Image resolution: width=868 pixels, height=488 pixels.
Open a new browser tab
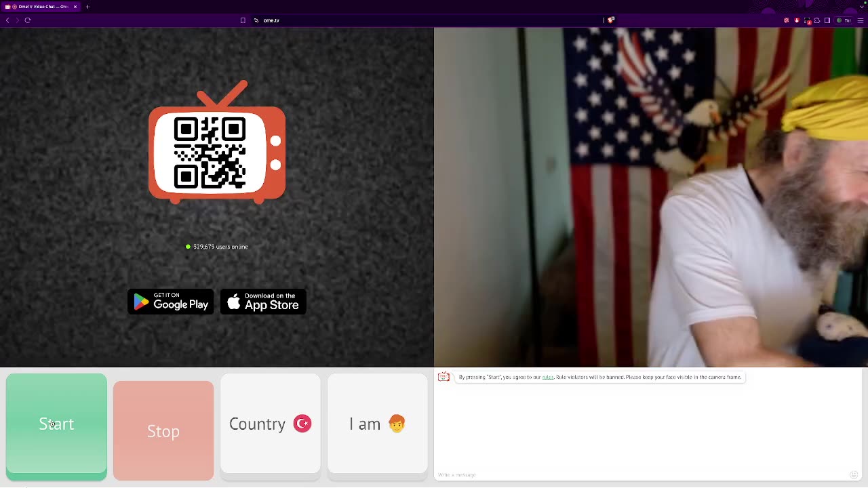87,7
